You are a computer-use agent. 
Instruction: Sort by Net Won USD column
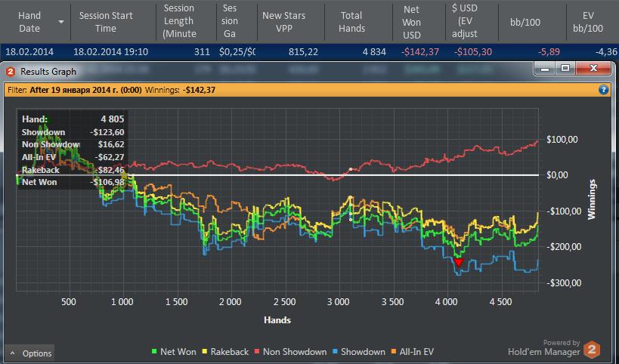coord(412,22)
